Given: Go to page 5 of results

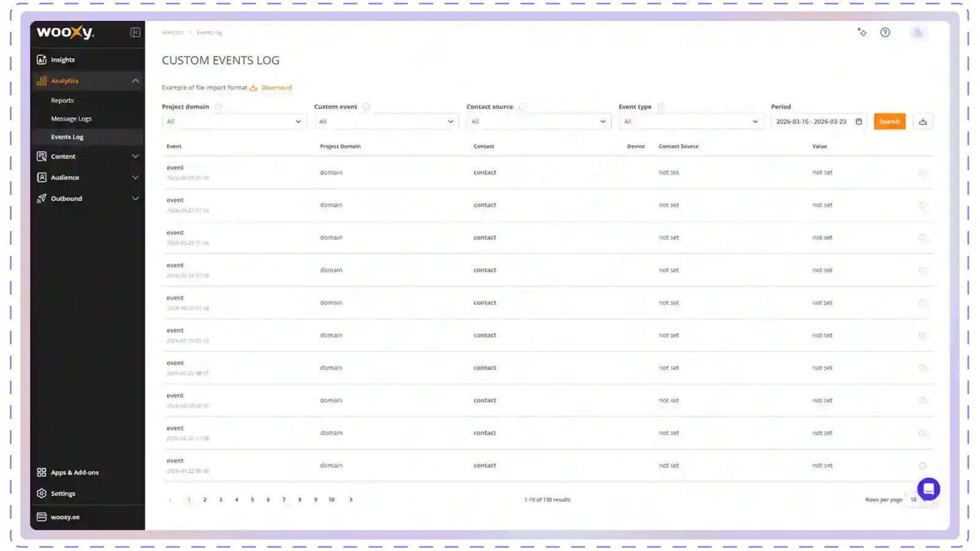Looking at the screenshot, I should pyautogui.click(x=252, y=500).
